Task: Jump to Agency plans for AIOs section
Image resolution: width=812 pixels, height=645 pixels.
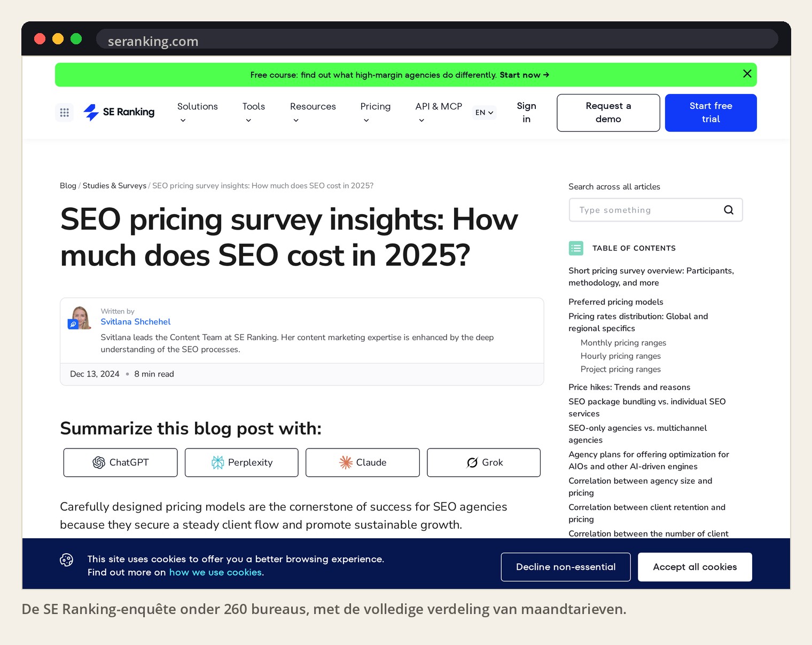Action: (649, 460)
